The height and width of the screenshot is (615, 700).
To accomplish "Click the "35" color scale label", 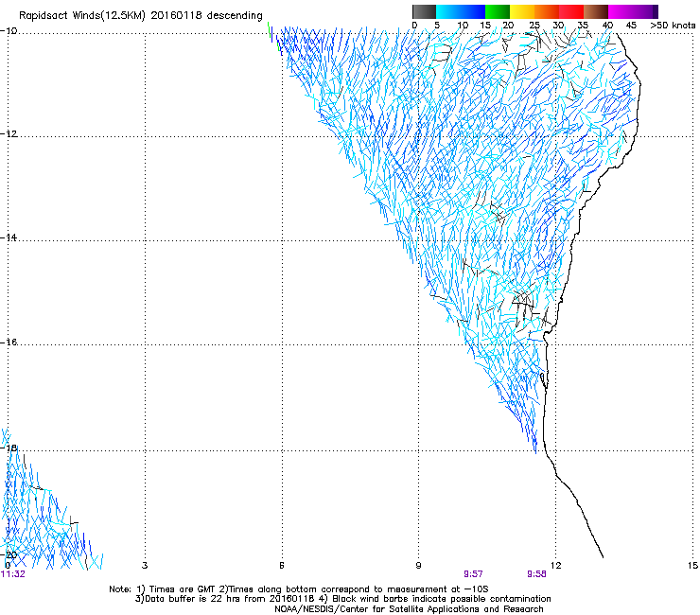I will 583,26.
